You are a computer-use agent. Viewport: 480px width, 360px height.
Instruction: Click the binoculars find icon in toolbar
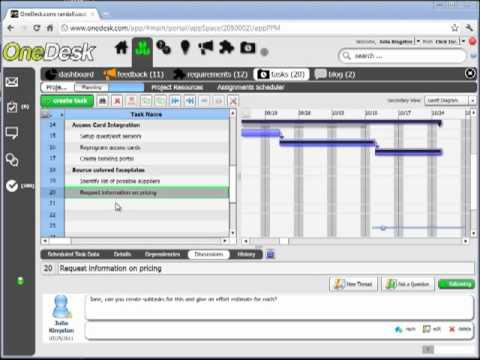[x=103, y=101]
